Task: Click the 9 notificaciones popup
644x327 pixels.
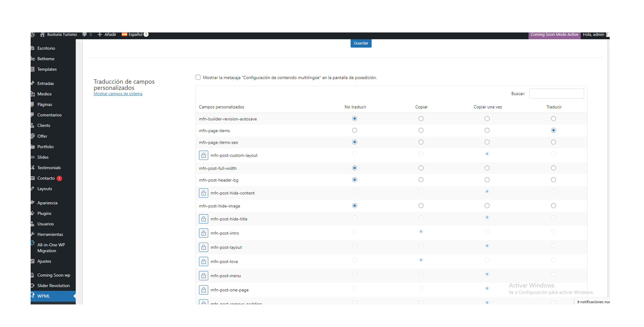Action: (x=592, y=302)
